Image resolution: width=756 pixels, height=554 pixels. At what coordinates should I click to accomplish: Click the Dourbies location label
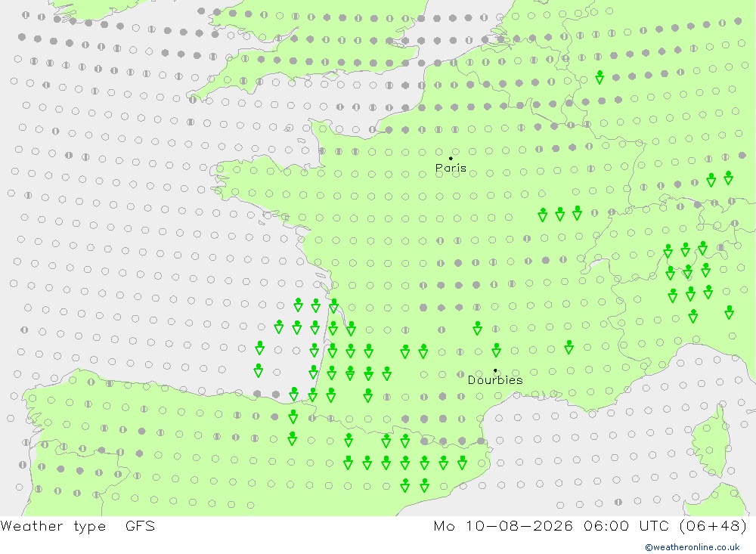(495, 380)
